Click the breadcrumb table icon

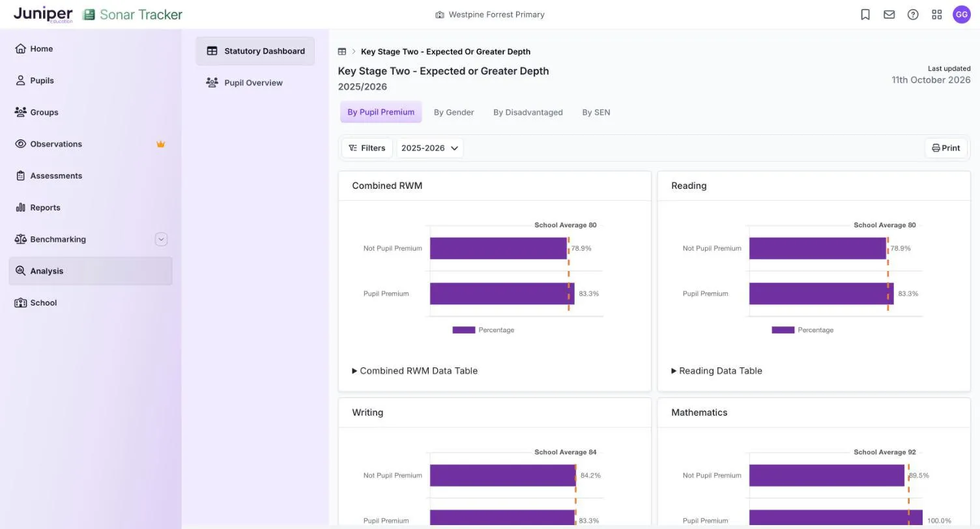point(342,51)
